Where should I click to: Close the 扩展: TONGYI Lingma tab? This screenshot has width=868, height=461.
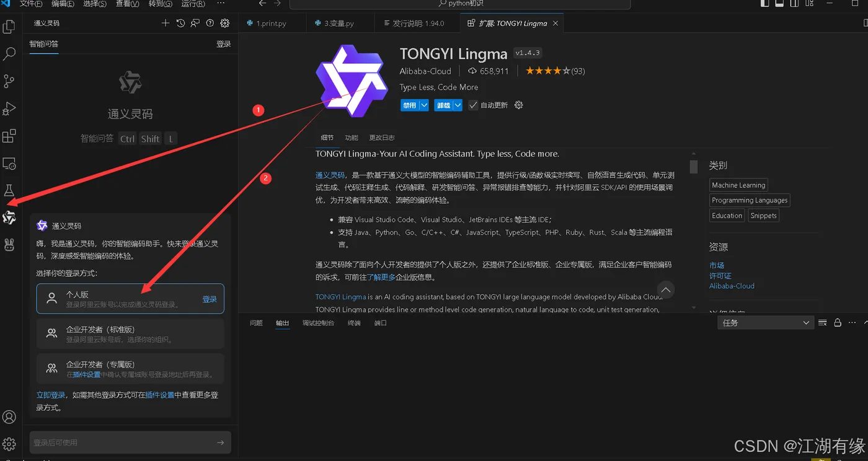click(556, 24)
